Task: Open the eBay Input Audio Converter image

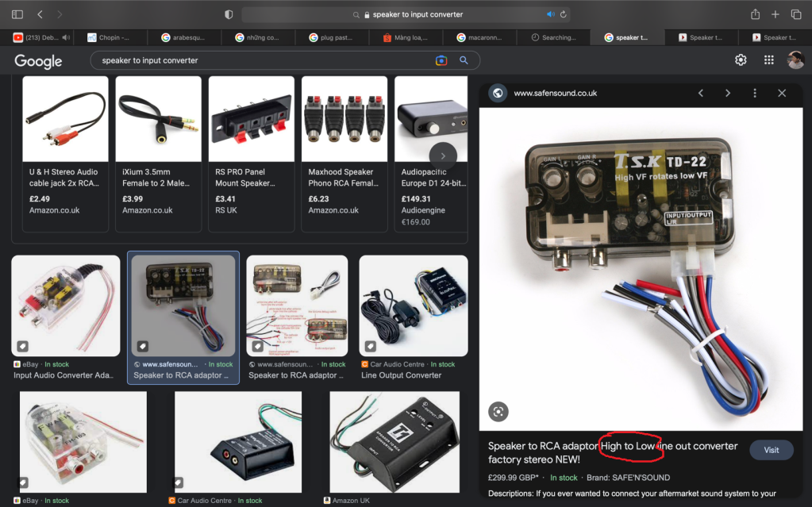Action: click(66, 305)
